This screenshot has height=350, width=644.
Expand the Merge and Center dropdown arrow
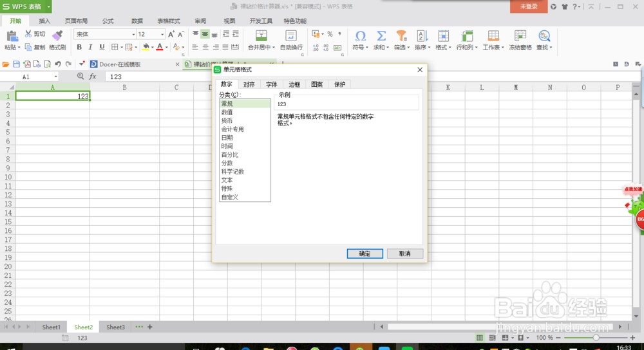pyautogui.click(x=274, y=48)
